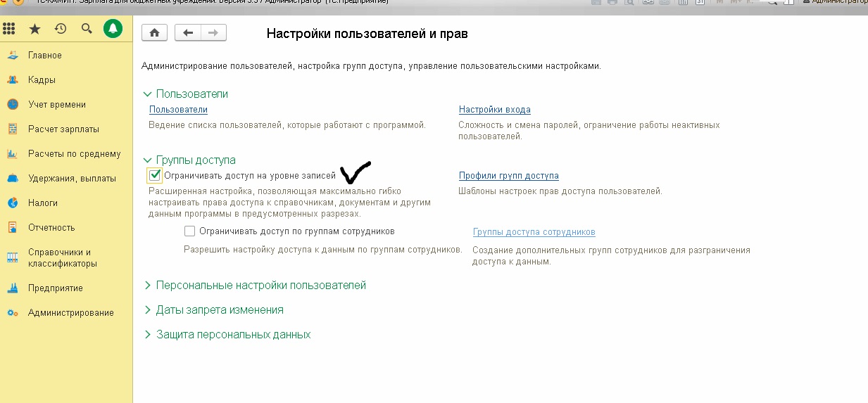Go forward with right arrow button
This screenshot has width=868, height=403.
pos(213,33)
